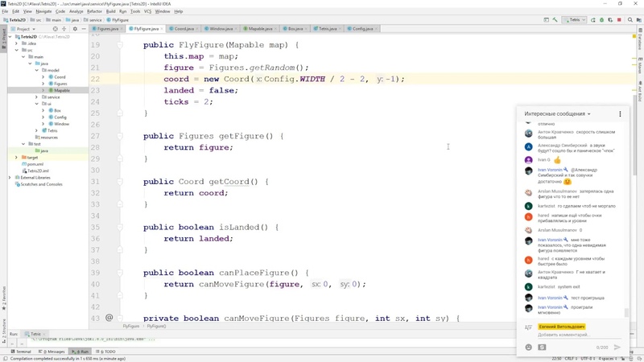The height and width of the screenshot is (362, 644).
Task: Click the yellow warning marker on editor stripe
Action: click(x=634, y=36)
